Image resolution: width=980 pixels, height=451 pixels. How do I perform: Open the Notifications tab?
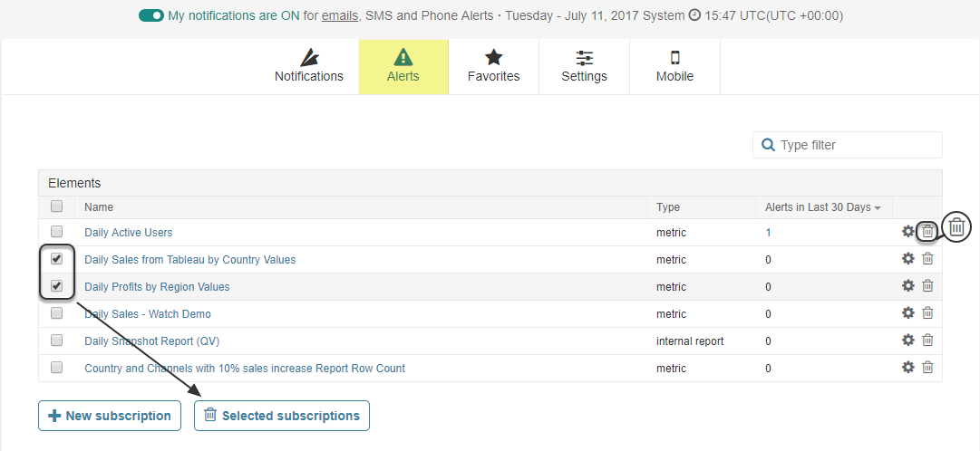[x=309, y=66]
